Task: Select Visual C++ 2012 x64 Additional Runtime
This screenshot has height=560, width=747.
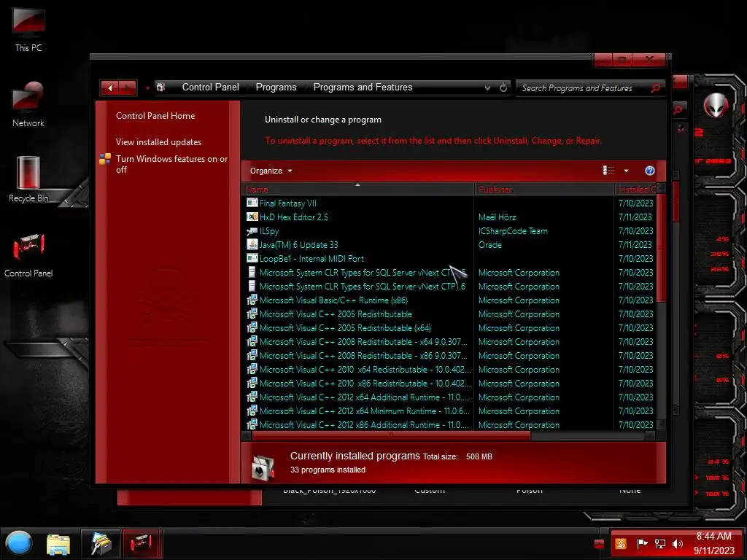Action: point(357,397)
